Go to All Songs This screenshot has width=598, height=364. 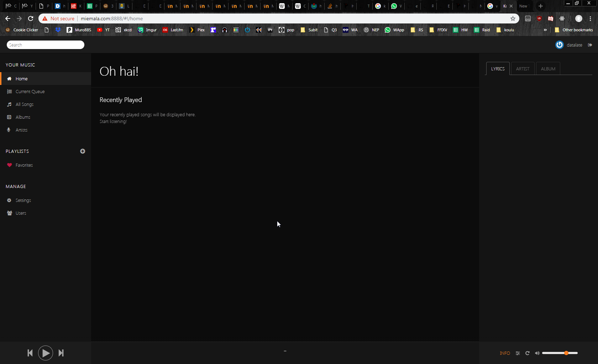tap(25, 105)
